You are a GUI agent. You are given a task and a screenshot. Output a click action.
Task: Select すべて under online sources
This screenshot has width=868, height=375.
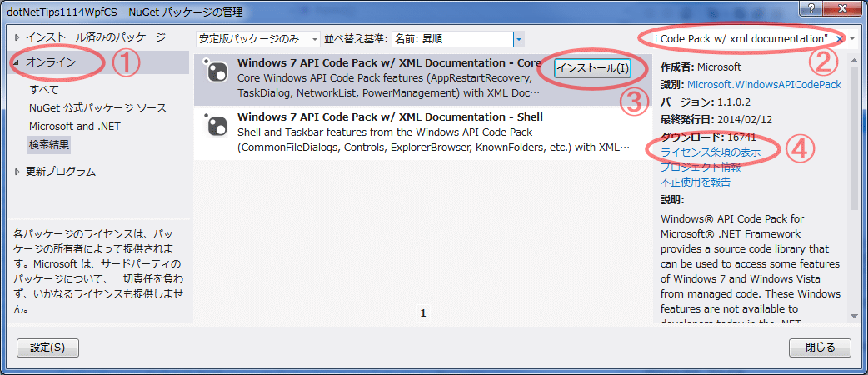point(44,90)
